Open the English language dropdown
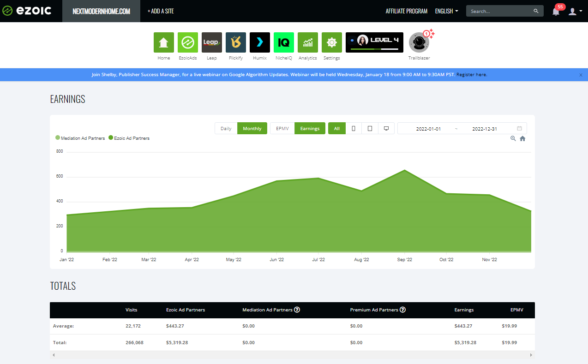Viewport: 588px width, 364px height. [x=446, y=11]
